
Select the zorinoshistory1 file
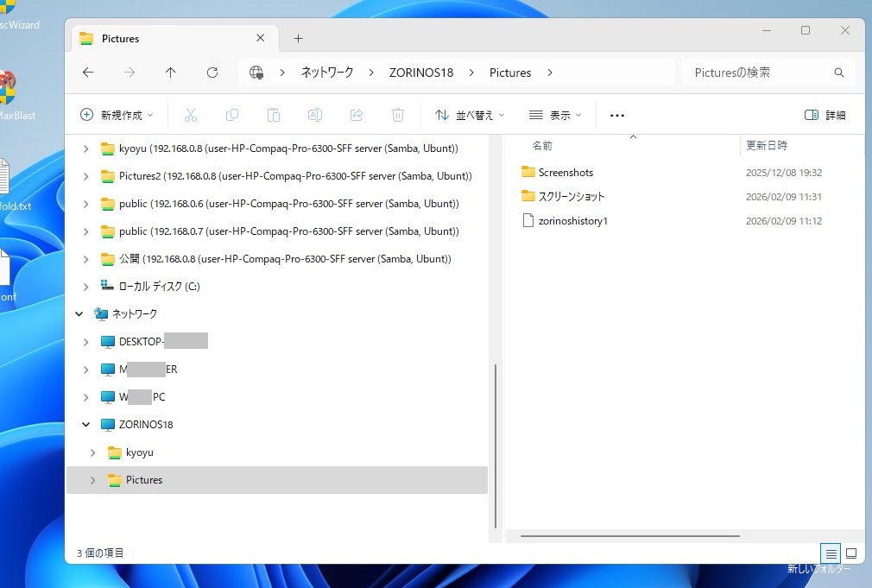(572, 221)
